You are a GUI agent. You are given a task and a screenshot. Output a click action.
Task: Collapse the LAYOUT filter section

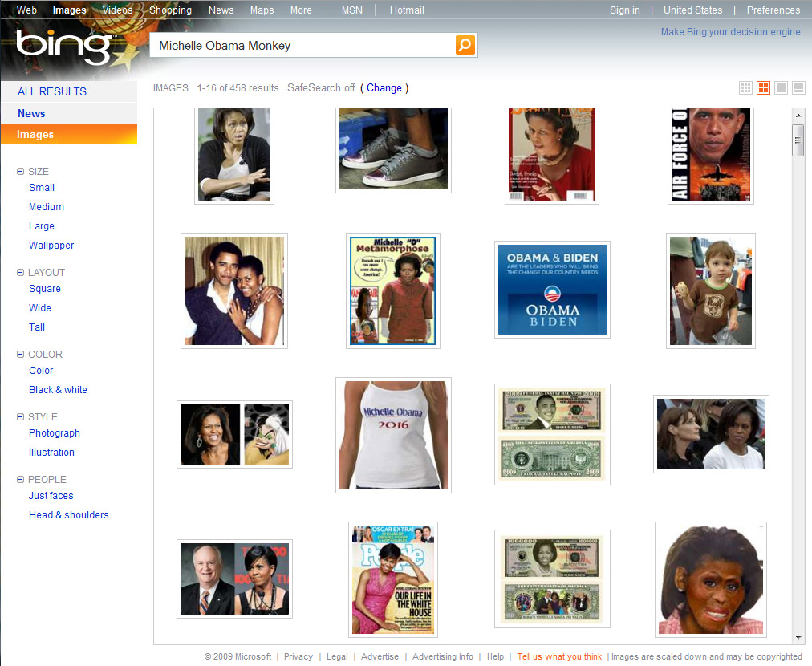point(21,273)
